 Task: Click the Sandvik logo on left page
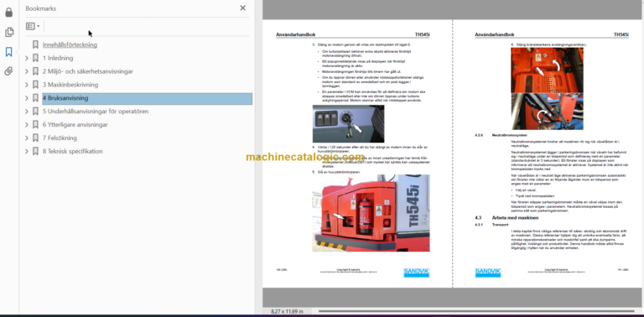tap(417, 273)
